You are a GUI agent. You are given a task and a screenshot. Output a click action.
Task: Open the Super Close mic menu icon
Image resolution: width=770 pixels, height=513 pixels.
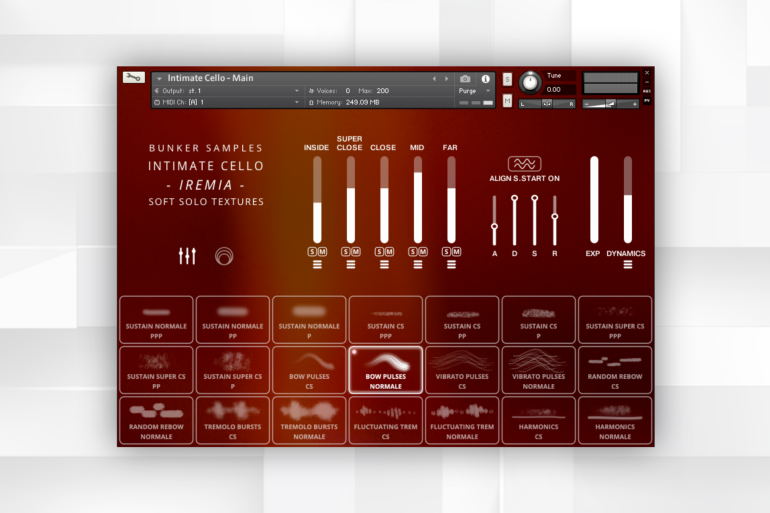[x=351, y=265]
